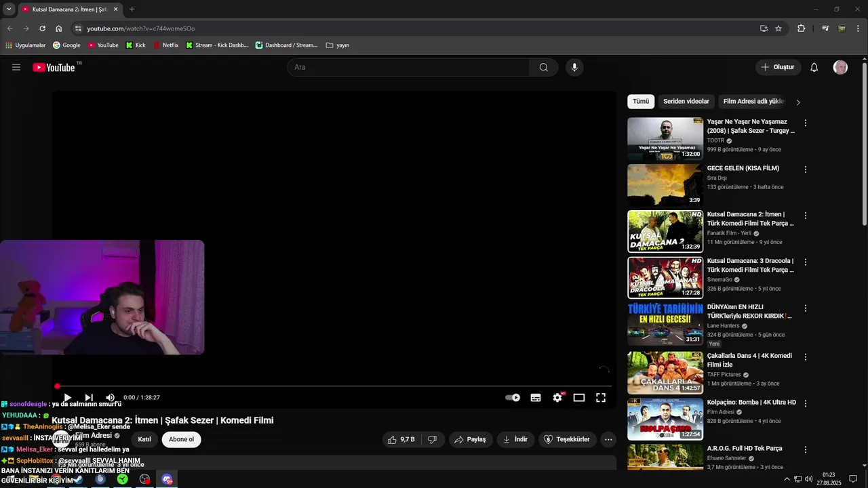Dislike the video
Viewport: 868px width, 488px height.
432,439
